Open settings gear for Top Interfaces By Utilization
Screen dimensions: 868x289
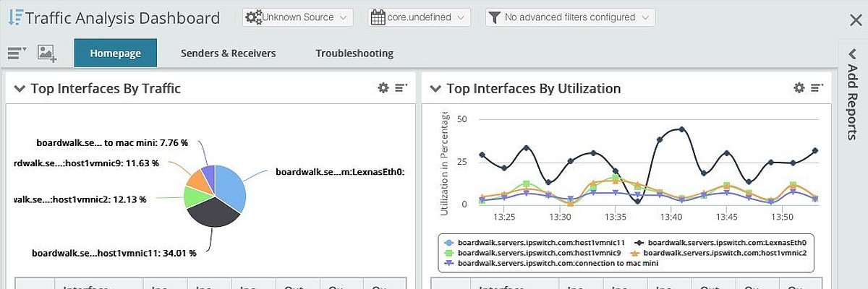tap(799, 88)
